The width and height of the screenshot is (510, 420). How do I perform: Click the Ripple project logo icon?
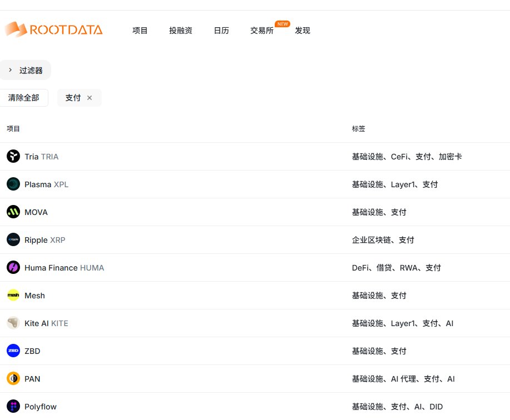pyautogui.click(x=13, y=240)
